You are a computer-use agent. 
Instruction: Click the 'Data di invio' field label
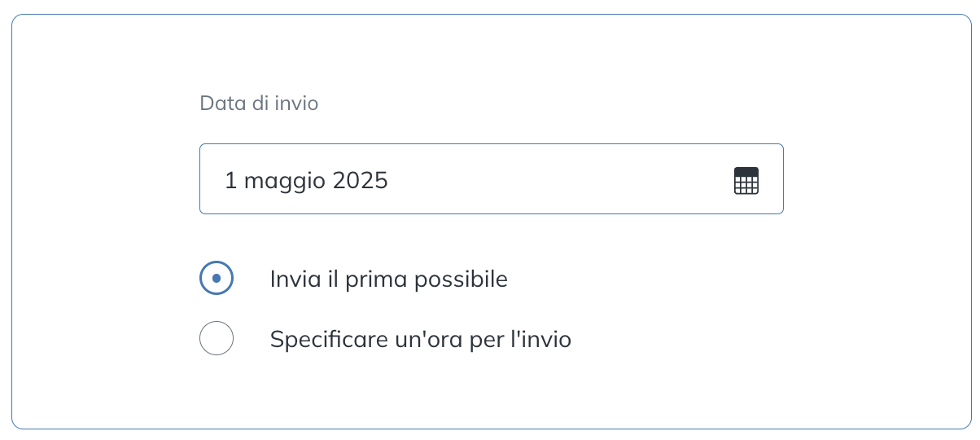(x=259, y=103)
